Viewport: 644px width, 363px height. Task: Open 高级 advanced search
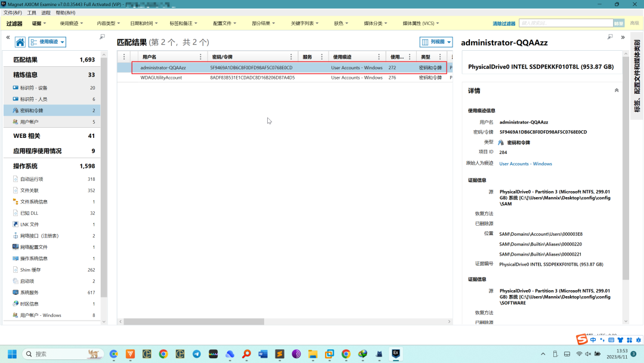point(634,23)
